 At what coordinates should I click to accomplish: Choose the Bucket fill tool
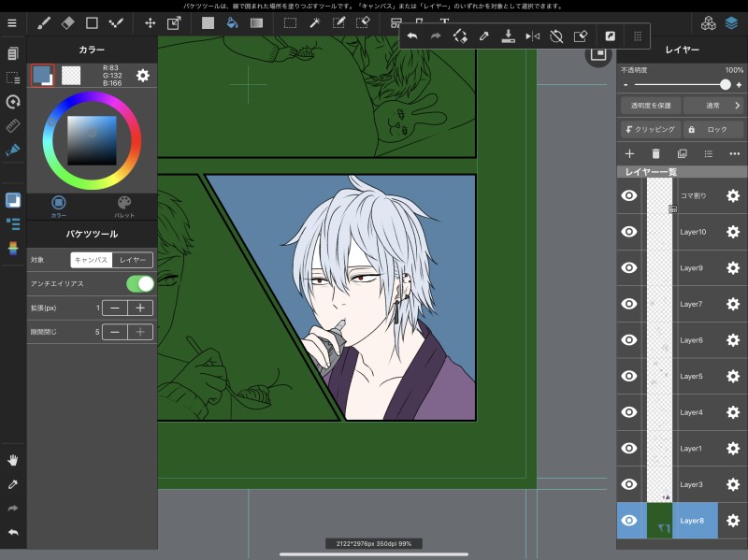tap(230, 22)
